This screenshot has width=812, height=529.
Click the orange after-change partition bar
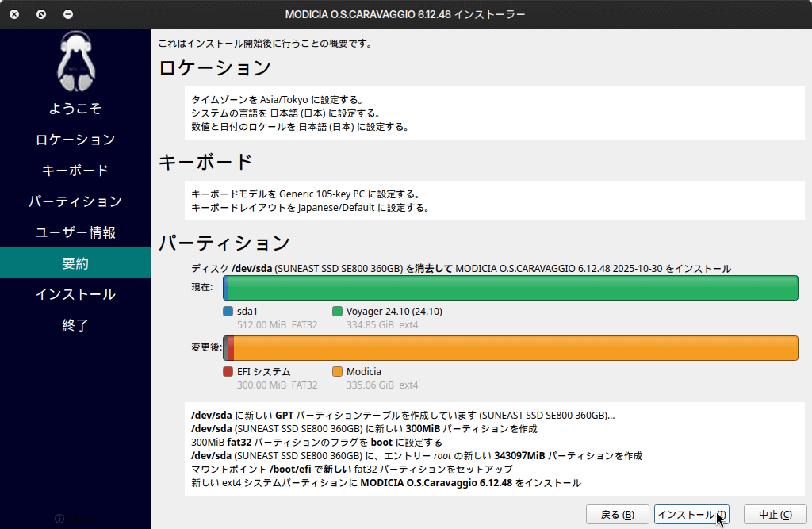tap(515, 348)
